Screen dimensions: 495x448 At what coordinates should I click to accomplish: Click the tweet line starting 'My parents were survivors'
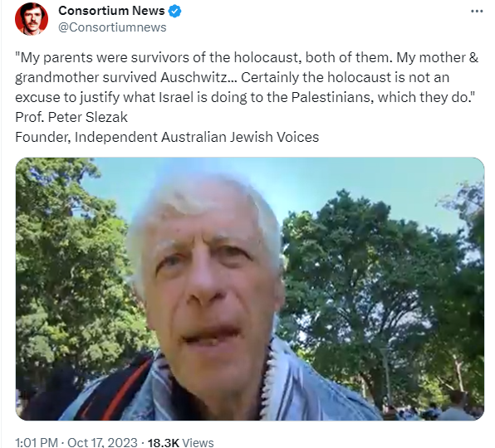[x=247, y=58]
